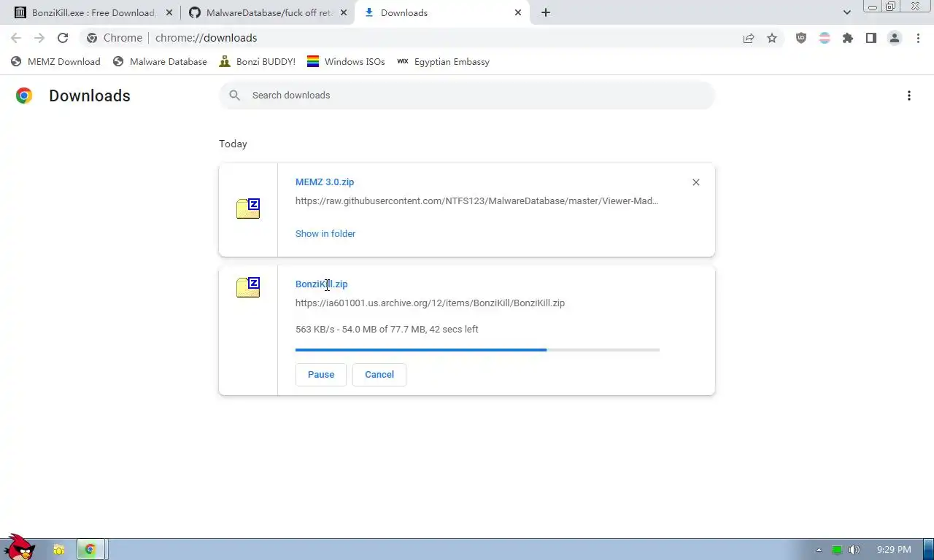Share this page icon in address bar
This screenshot has width=934, height=560.
pos(749,38)
